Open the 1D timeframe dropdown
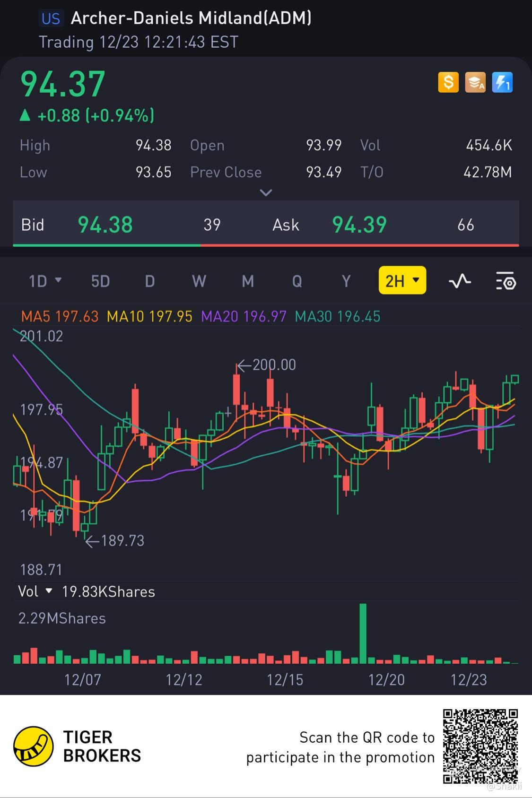Viewport: 532px width, 798px height. click(45, 281)
